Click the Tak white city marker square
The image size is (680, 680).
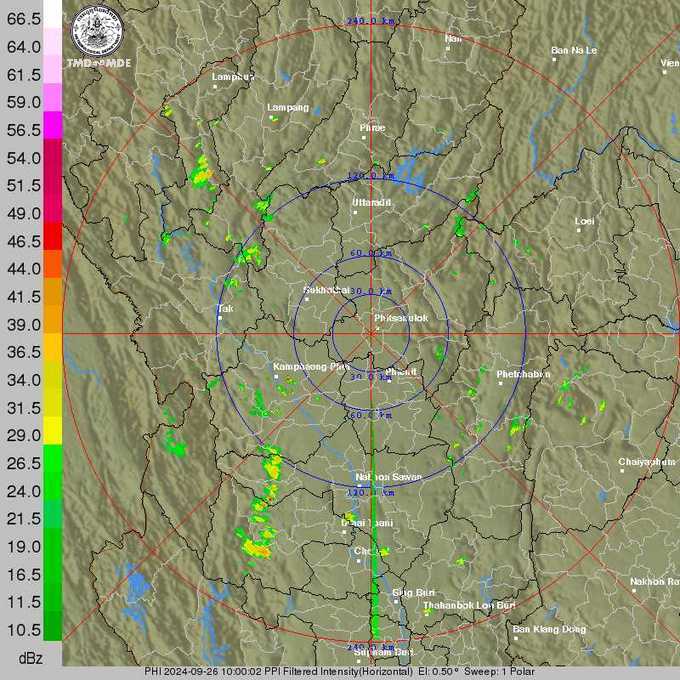[220, 318]
